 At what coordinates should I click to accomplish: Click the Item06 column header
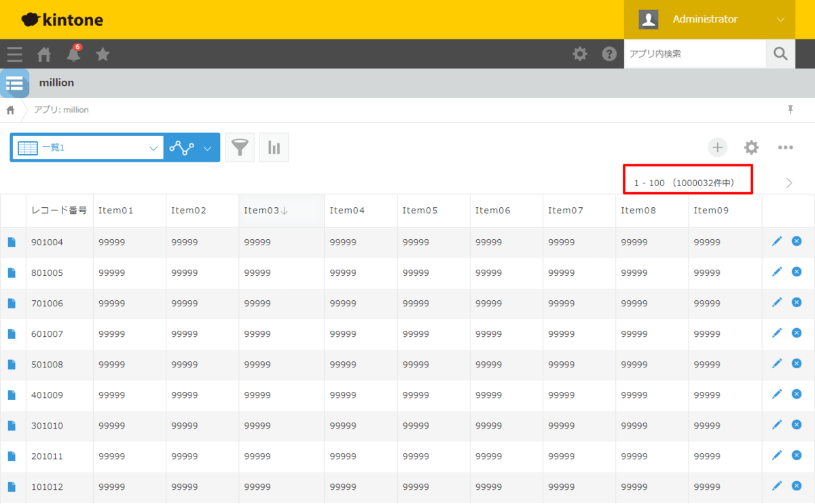[506, 211]
